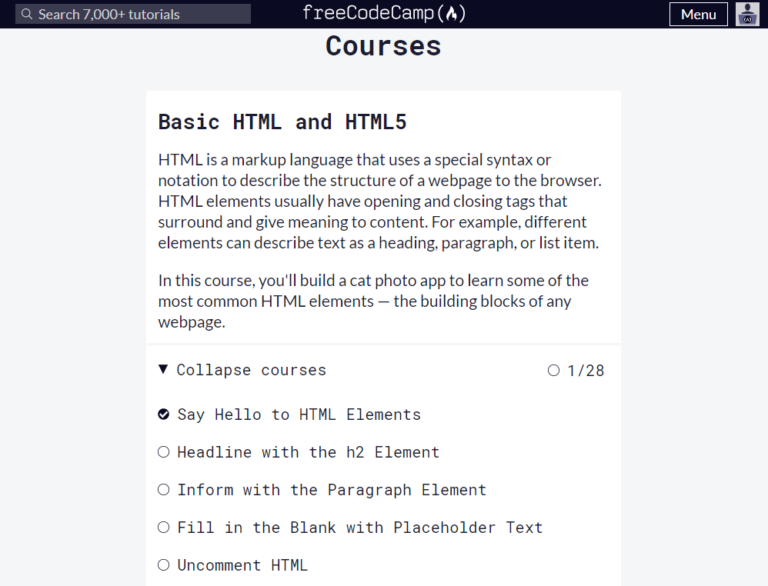
Task: Click the 1/28 progress counter
Action: click(x=586, y=370)
